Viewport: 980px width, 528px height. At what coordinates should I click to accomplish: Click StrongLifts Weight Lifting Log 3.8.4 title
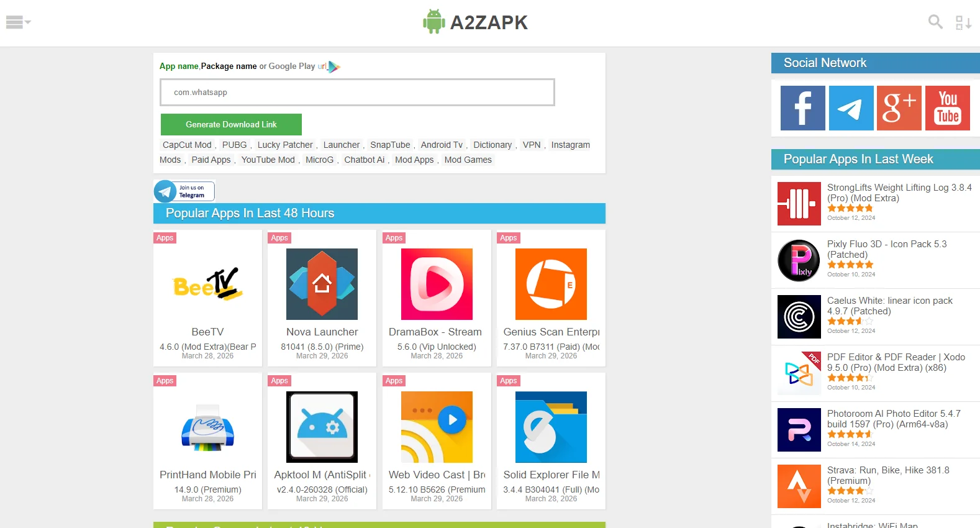pos(899,193)
